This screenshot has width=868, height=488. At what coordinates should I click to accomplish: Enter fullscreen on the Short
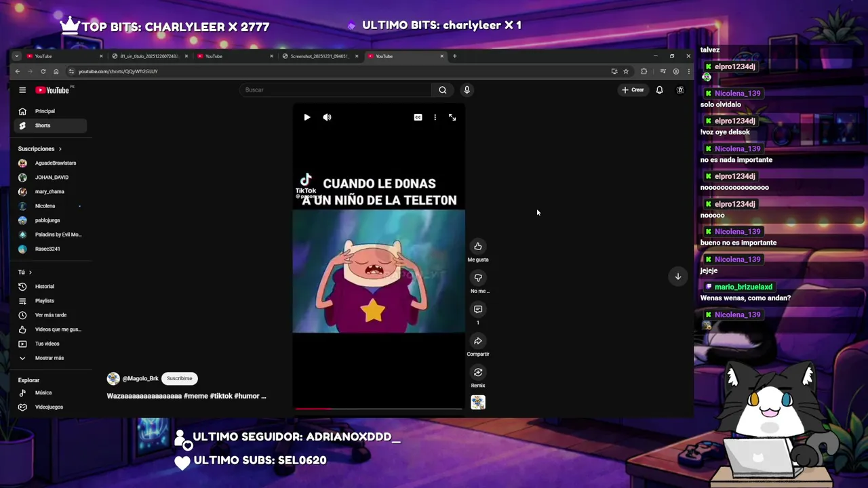(x=452, y=117)
